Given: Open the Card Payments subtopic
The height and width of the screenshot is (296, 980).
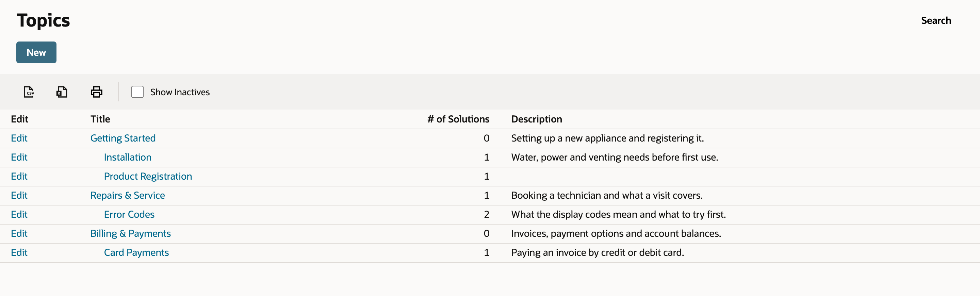Looking at the screenshot, I should (x=136, y=252).
